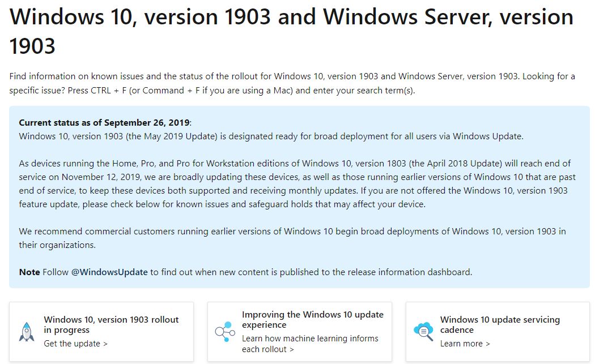The height and width of the screenshot is (364, 595).
Task: Select Improving the Windows 10 update experience heading
Action: [x=313, y=320]
